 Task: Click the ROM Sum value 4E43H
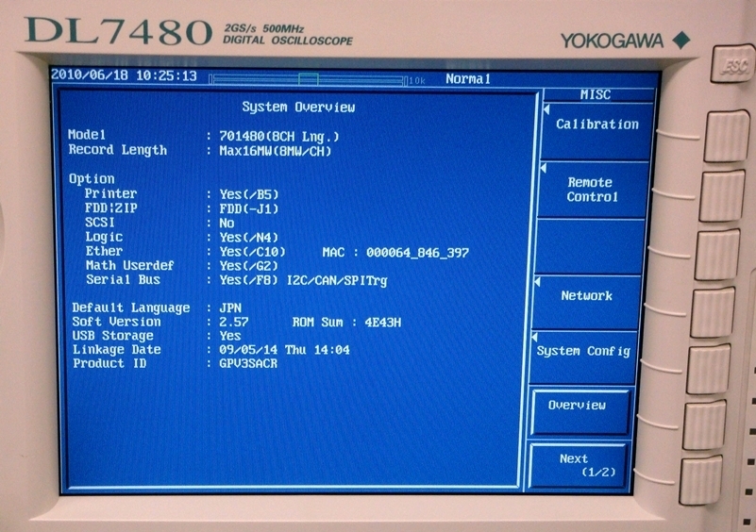click(383, 323)
